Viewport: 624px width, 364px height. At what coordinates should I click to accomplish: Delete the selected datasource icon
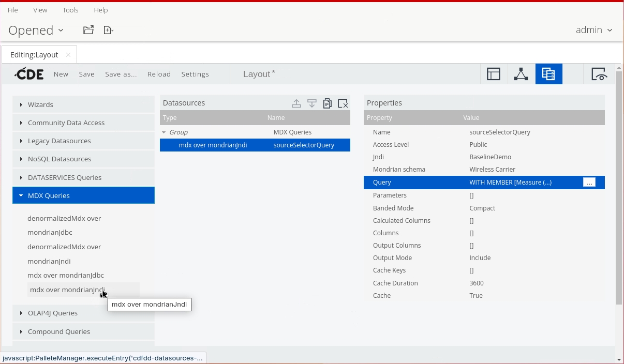(x=343, y=103)
